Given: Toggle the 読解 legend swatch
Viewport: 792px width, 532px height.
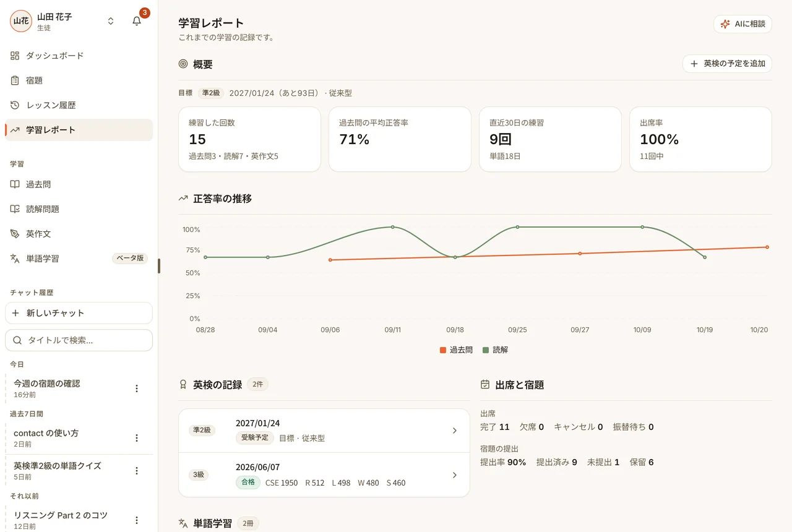Looking at the screenshot, I should click(486, 350).
